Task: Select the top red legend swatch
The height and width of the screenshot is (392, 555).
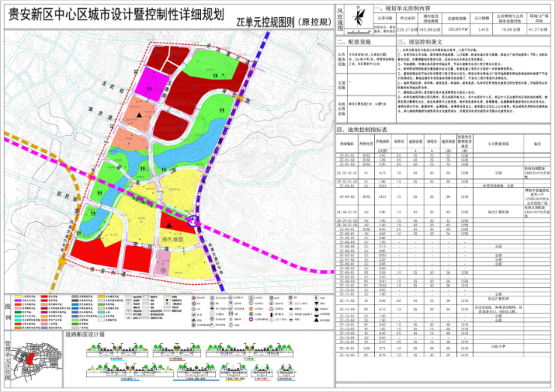Action: click(x=44, y=297)
